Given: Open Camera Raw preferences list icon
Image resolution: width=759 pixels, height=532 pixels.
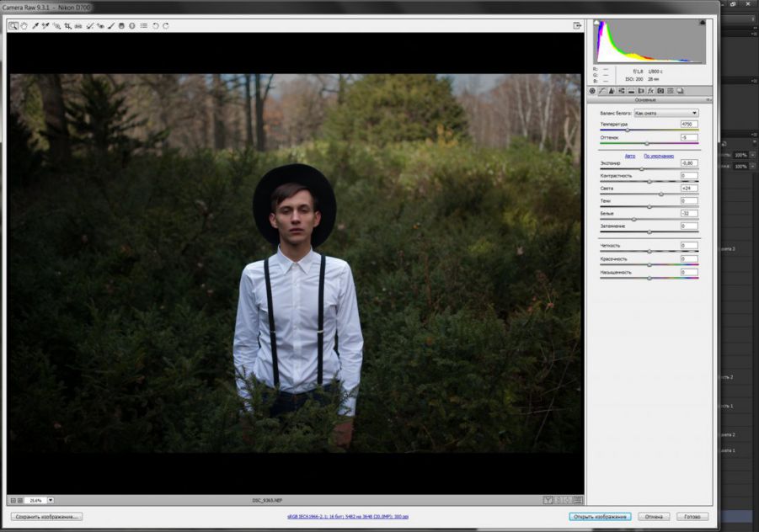Looking at the screenshot, I should 144,26.
